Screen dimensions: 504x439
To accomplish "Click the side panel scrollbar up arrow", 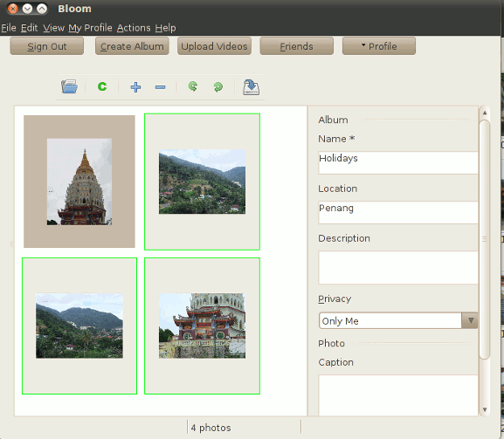I will pyautogui.click(x=485, y=113).
